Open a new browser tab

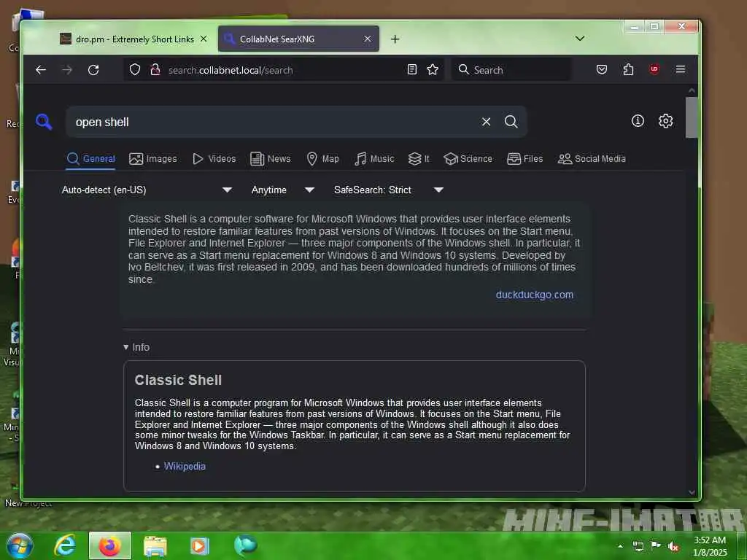tap(395, 39)
